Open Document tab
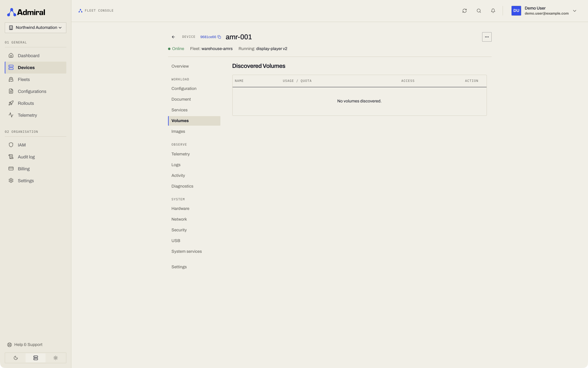The image size is (588, 368). (x=194, y=99)
